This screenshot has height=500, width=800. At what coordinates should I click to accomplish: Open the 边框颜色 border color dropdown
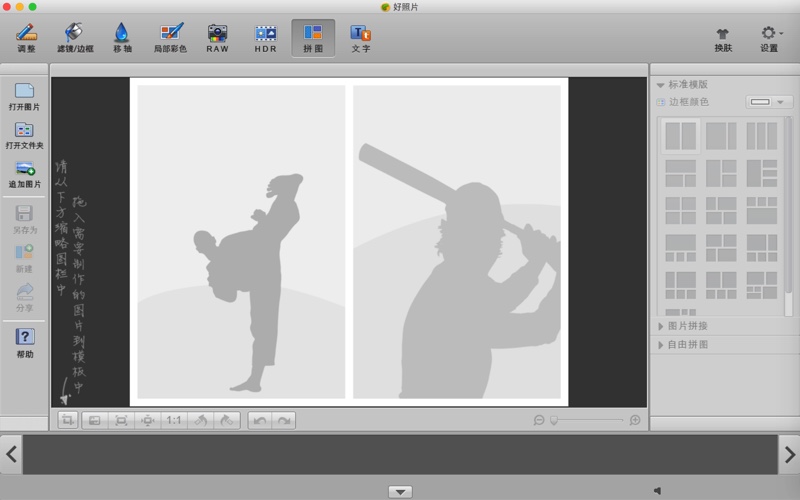769,102
